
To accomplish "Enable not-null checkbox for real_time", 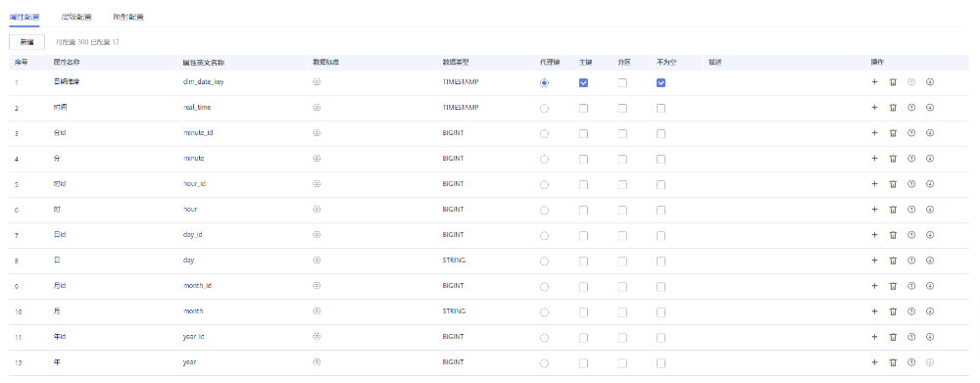I will [661, 108].
